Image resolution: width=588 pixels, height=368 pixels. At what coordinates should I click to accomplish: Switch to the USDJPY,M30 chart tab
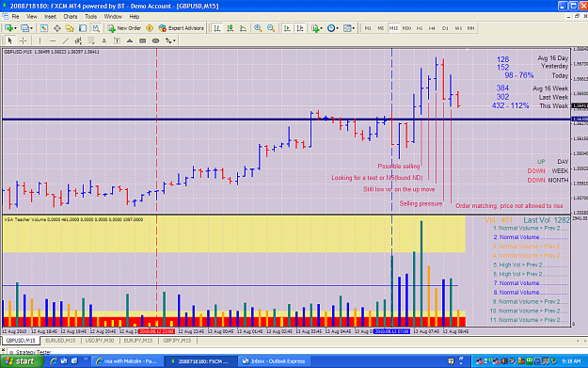click(x=100, y=341)
